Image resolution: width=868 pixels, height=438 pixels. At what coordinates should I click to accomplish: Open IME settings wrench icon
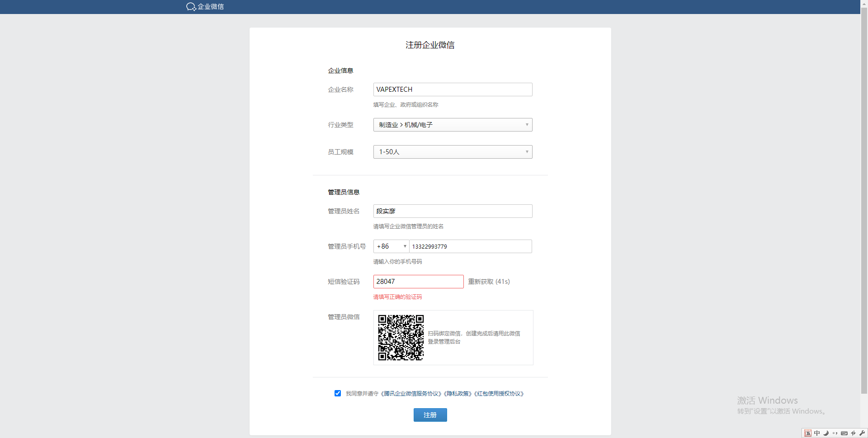click(862, 433)
